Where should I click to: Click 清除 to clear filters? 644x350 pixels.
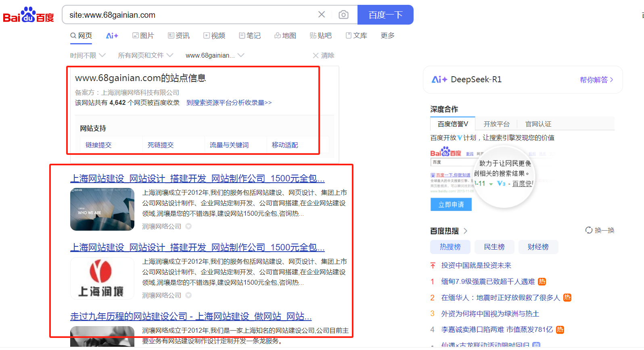coord(324,55)
